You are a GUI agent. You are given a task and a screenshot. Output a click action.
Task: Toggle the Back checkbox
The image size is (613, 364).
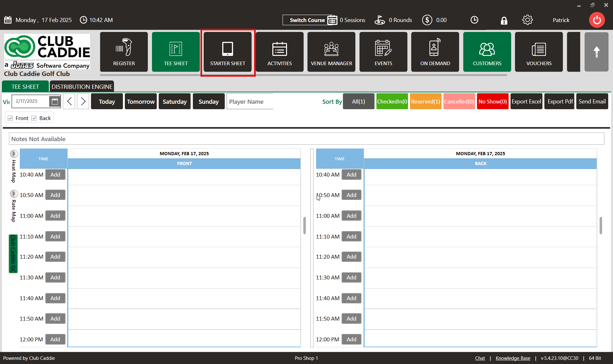[34, 118]
